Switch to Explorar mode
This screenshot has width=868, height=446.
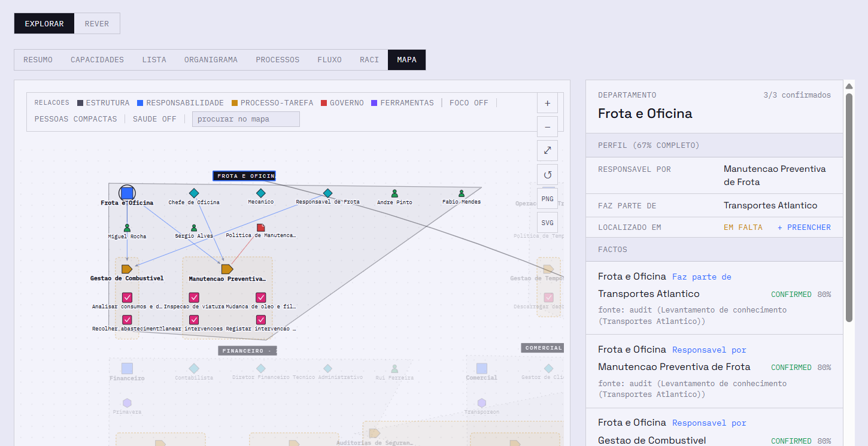click(44, 23)
